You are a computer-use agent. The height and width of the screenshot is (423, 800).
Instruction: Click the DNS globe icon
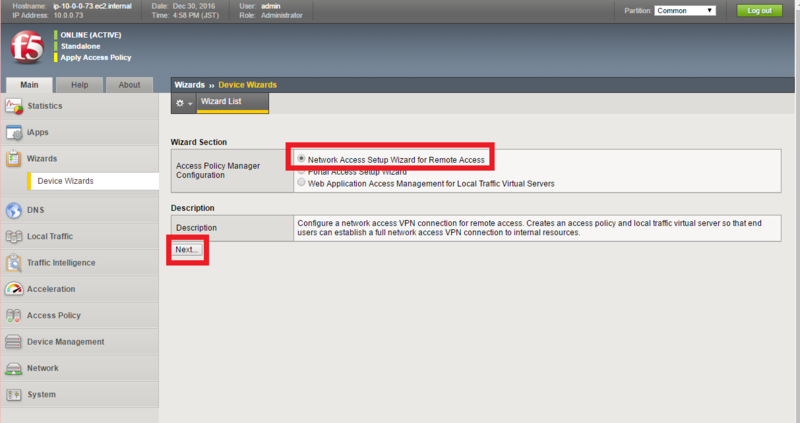tap(14, 210)
